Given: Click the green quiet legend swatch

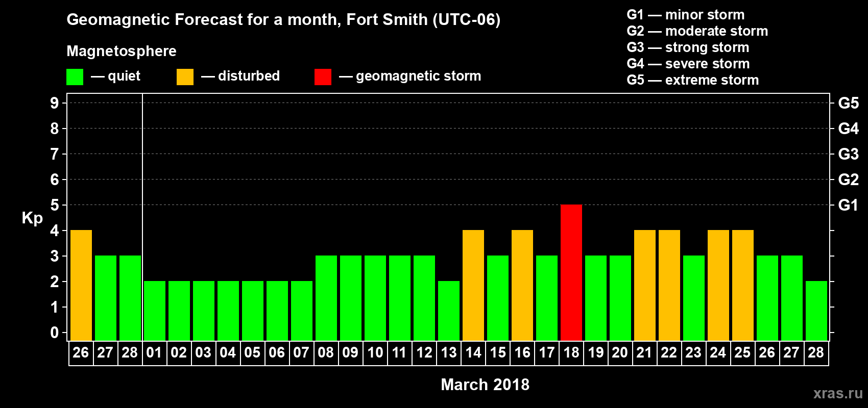Looking at the screenshot, I should click(x=75, y=77).
